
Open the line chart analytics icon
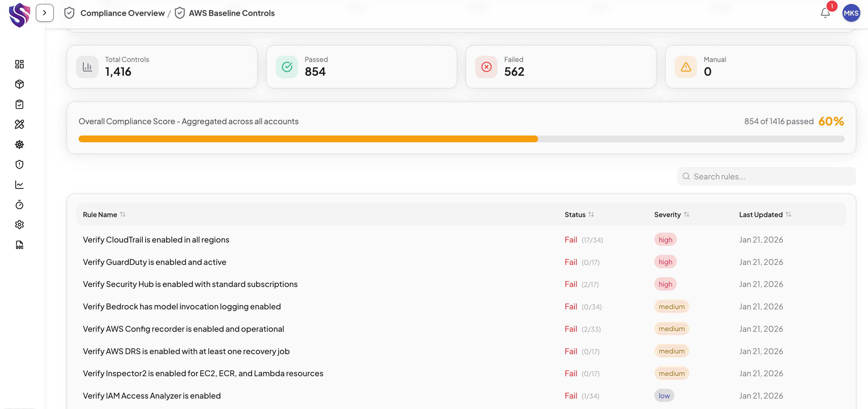[19, 185]
